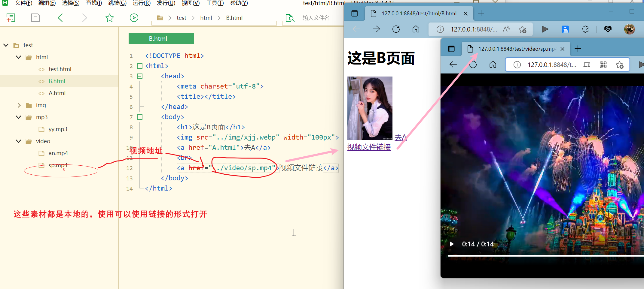Collapse the html folder in project tree
The height and width of the screenshot is (289, 644).
[x=19, y=57]
